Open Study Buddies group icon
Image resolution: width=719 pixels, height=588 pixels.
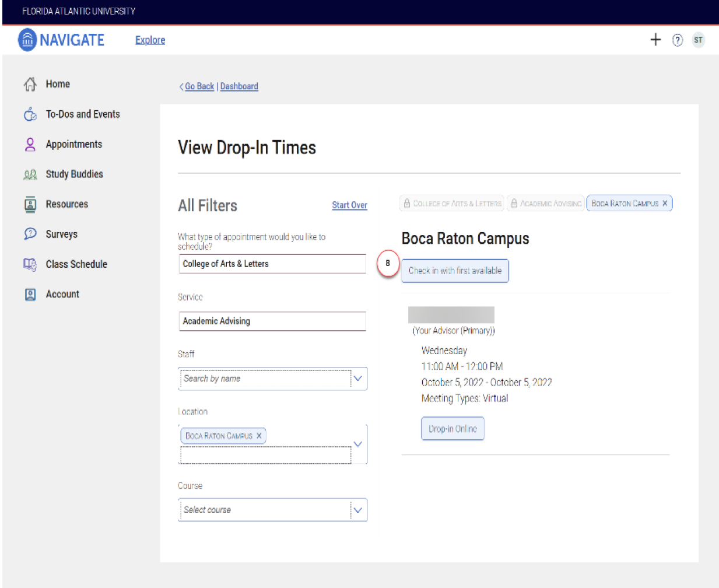point(30,174)
